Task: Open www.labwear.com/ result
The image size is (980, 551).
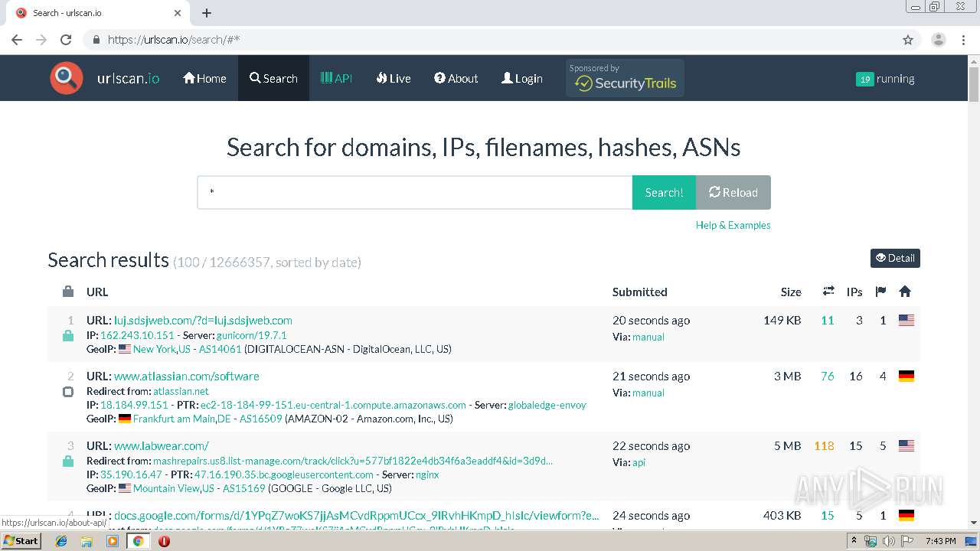Action: tap(162, 445)
